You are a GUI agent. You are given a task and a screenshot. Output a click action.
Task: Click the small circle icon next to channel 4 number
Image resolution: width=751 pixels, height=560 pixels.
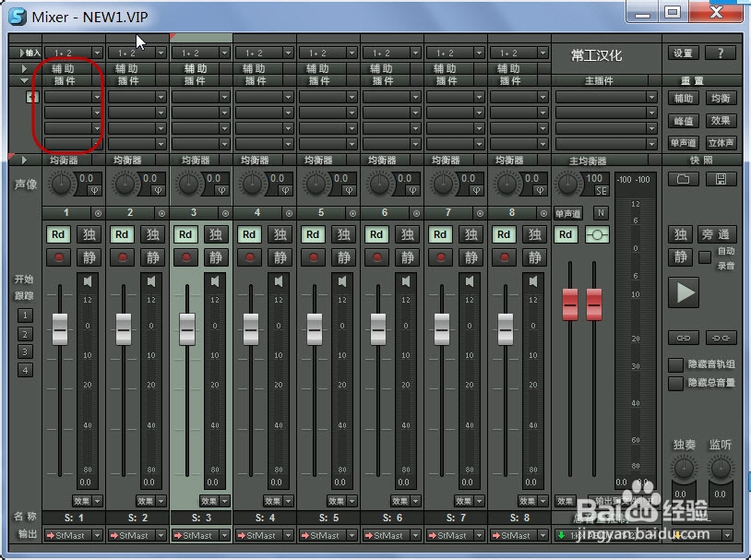pyautogui.click(x=290, y=213)
